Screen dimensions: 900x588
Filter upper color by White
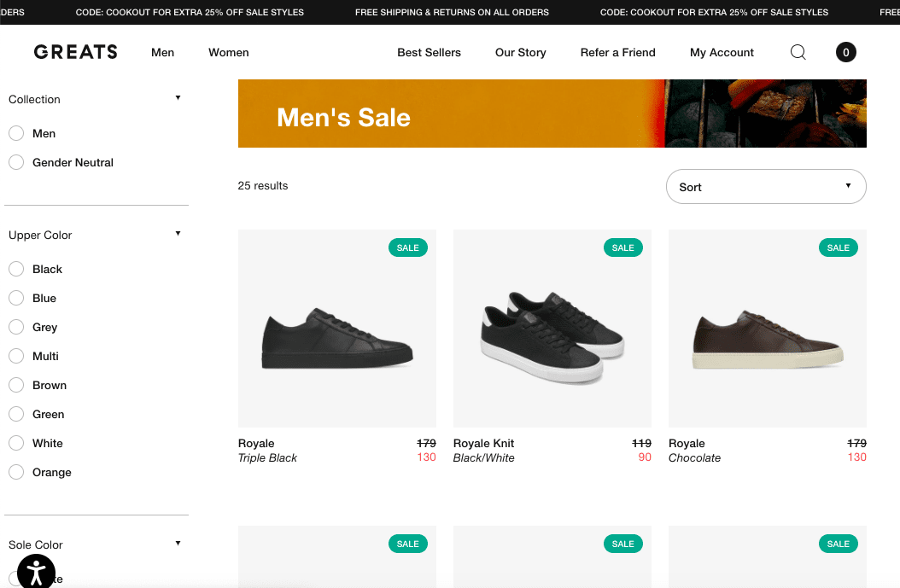tap(16, 444)
